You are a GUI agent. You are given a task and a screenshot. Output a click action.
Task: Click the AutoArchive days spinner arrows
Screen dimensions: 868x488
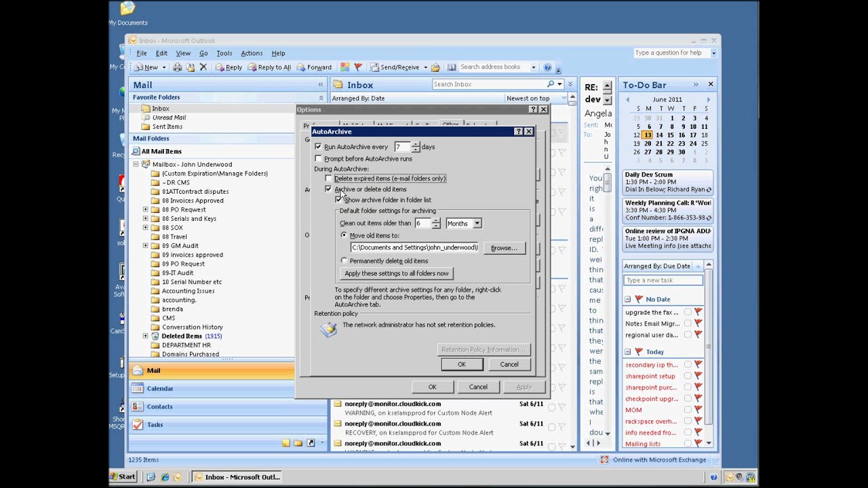[x=416, y=147]
